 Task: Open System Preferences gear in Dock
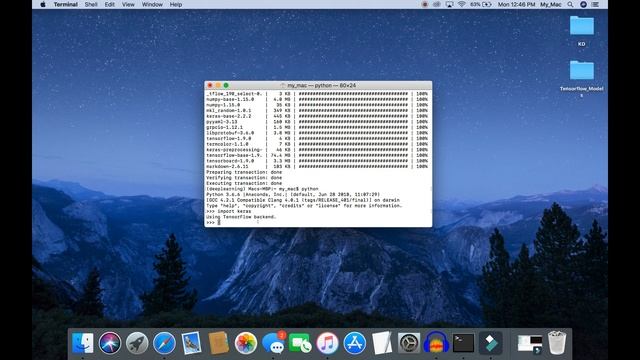click(x=409, y=342)
